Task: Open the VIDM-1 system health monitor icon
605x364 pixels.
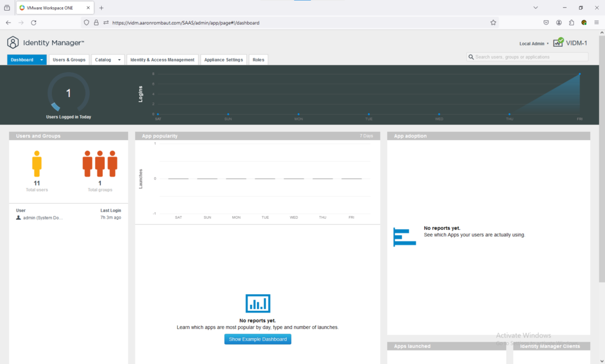Action: tap(558, 43)
